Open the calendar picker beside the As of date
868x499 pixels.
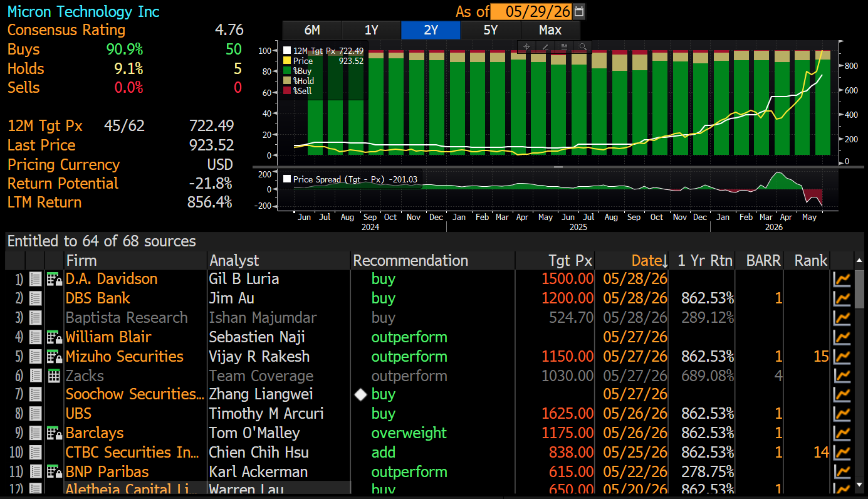pos(579,11)
